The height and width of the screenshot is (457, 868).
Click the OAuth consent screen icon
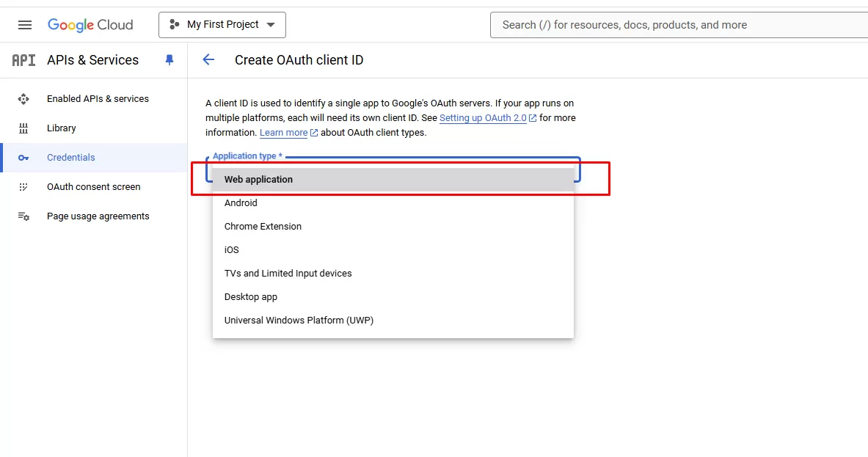click(23, 187)
